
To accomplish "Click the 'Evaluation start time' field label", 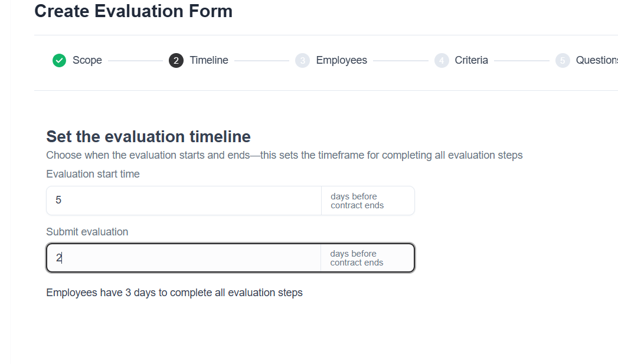I will point(93,174).
